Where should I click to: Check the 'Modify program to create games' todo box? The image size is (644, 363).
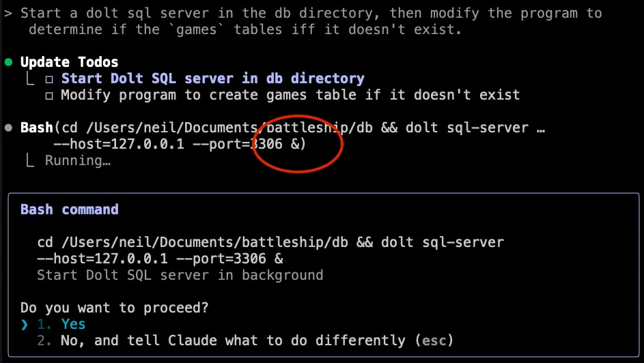49,96
